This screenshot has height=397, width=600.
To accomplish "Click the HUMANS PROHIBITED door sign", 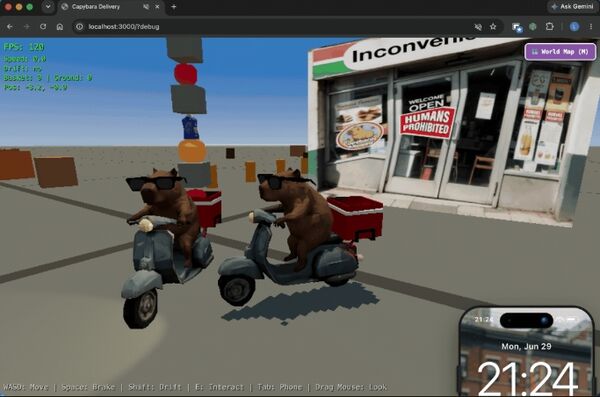I will 427,122.
